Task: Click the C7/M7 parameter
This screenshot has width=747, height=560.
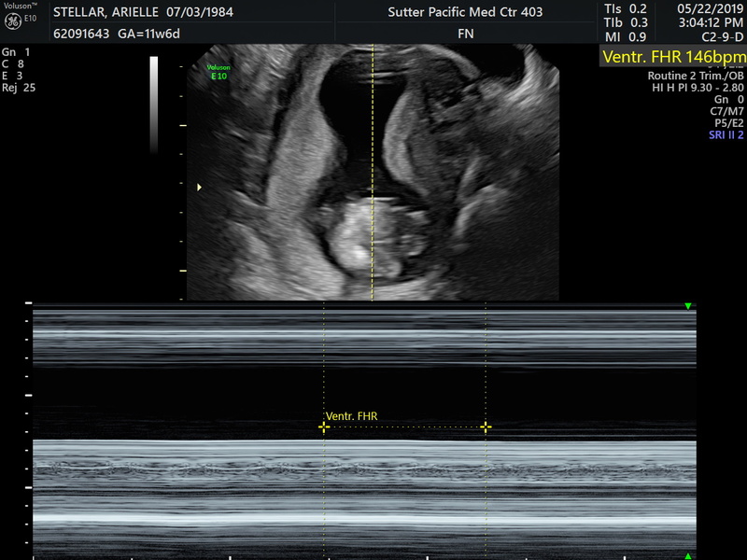Action: pyautogui.click(x=727, y=111)
